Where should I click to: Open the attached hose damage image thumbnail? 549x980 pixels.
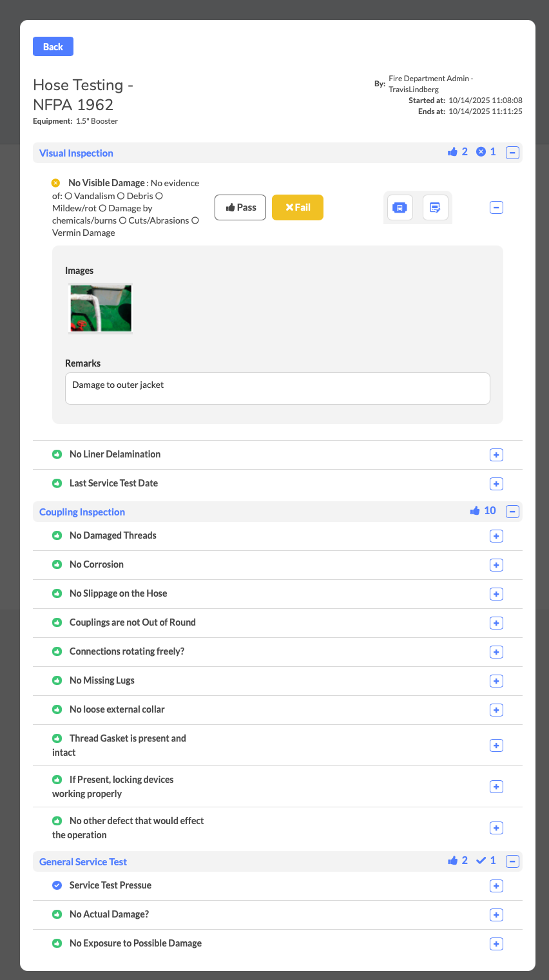pyautogui.click(x=101, y=309)
